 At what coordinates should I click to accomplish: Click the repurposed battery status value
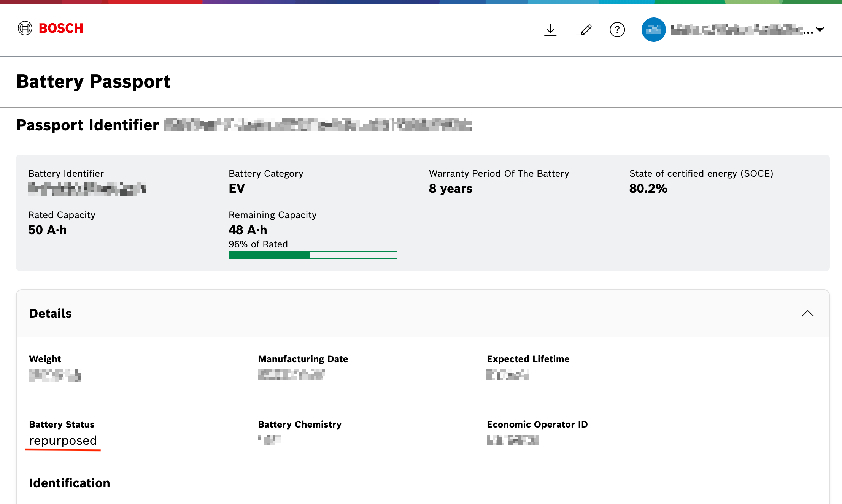click(x=63, y=441)
